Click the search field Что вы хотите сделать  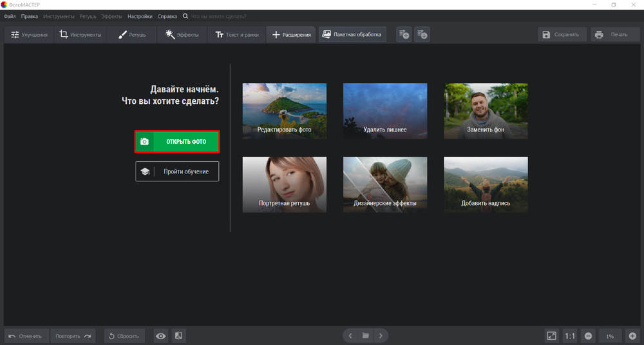tap(219, 15)
